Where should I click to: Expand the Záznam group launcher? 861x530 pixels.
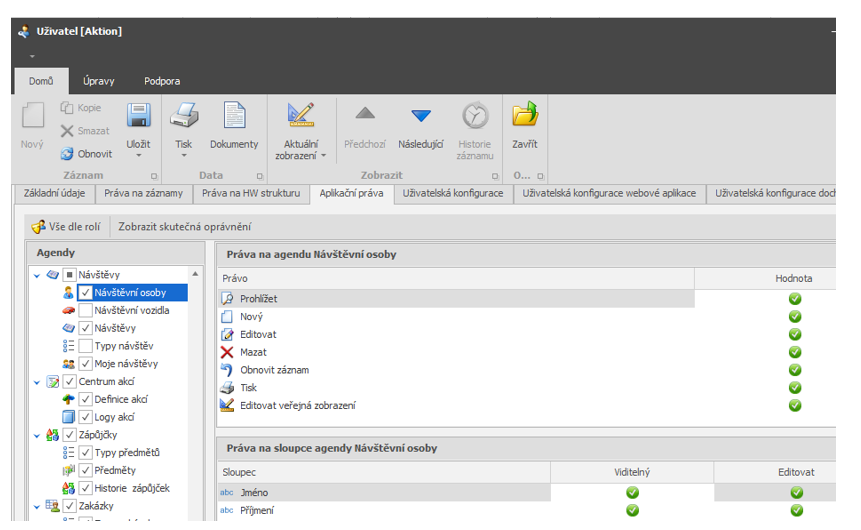[x=154, y=176]
